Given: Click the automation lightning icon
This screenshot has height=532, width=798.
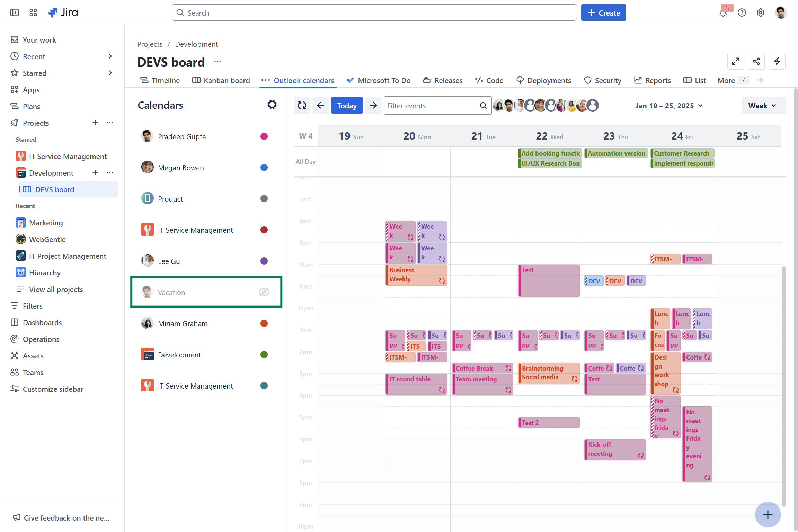Looking at the screenshot, I should point(777,61).
